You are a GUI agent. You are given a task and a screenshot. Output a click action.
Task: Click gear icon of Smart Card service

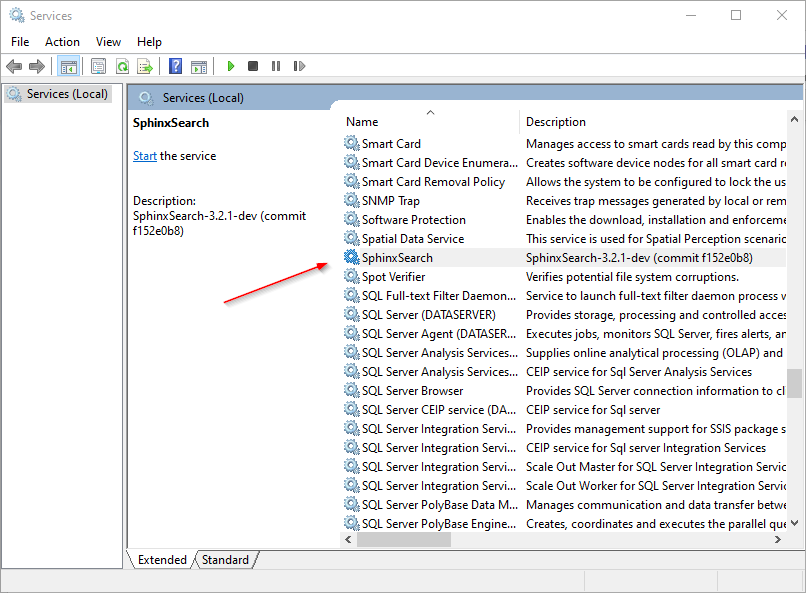pyautogui.click(x=352, y=143)
